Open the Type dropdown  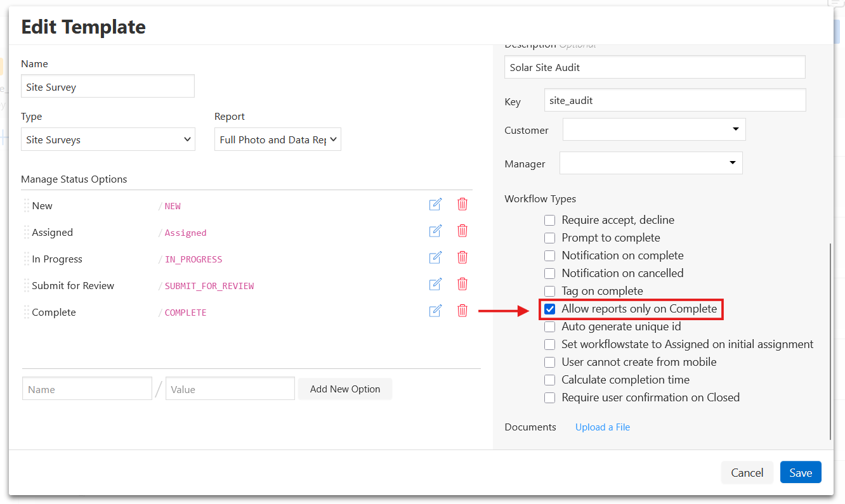108,139
